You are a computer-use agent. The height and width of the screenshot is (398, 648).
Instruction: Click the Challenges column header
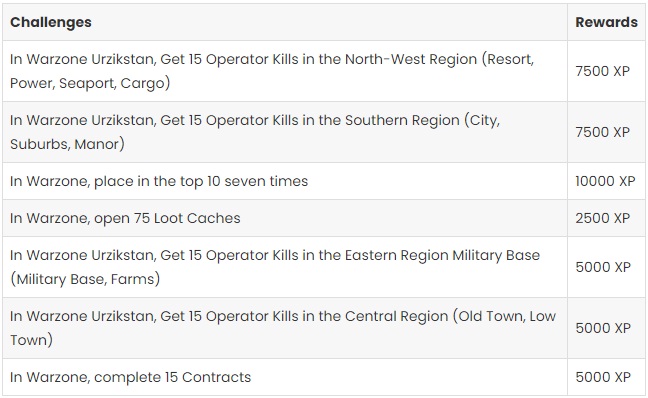51,22
